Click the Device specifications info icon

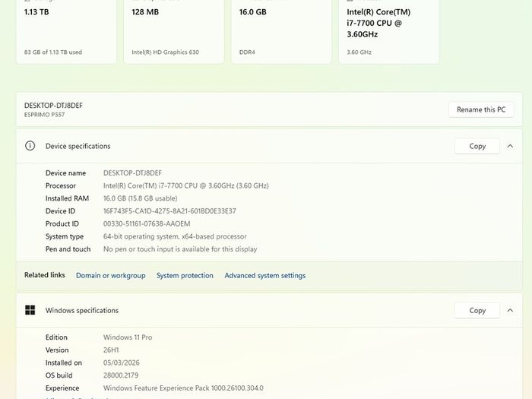(x=30, y=146)
